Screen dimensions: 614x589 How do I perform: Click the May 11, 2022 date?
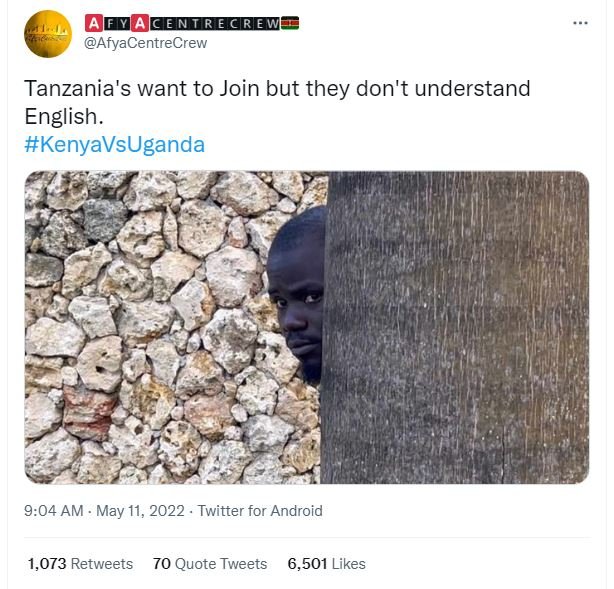[x=140, y=511]
